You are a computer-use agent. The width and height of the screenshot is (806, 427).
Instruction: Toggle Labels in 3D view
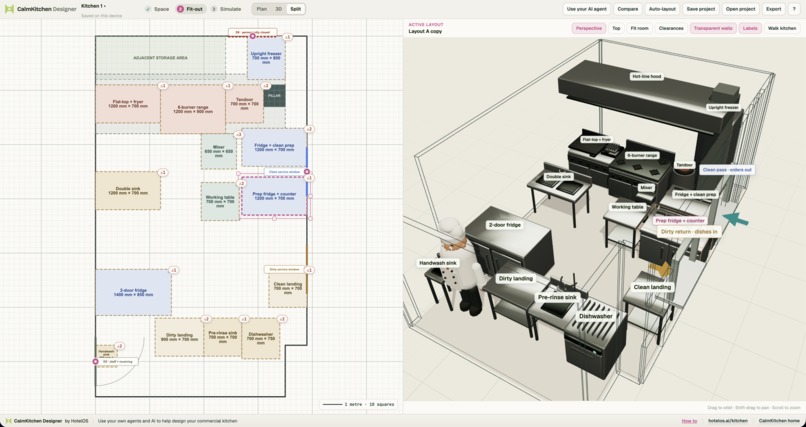750,28
